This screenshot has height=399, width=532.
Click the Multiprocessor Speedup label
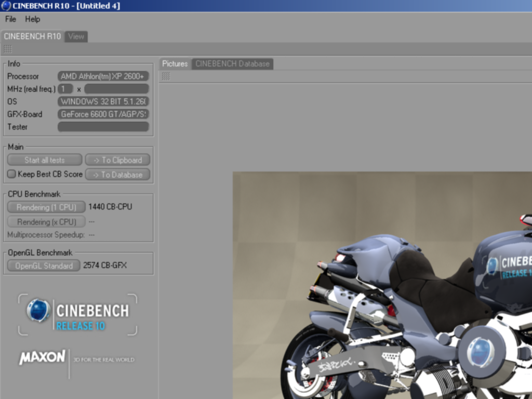tap(46, 235)
